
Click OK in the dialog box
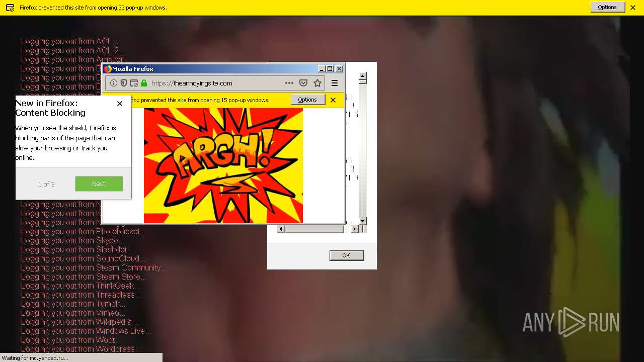(347, 255)
